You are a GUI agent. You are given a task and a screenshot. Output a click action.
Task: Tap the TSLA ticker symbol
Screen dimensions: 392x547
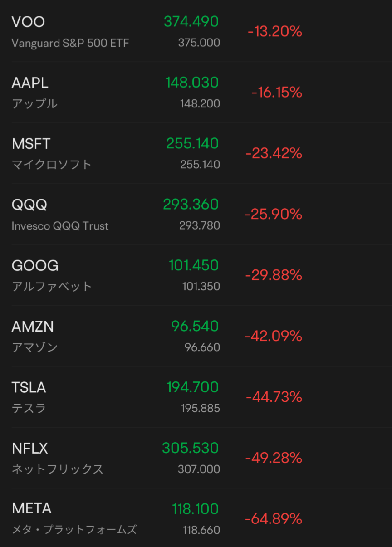pyautogui.click(x=29, y=388)
